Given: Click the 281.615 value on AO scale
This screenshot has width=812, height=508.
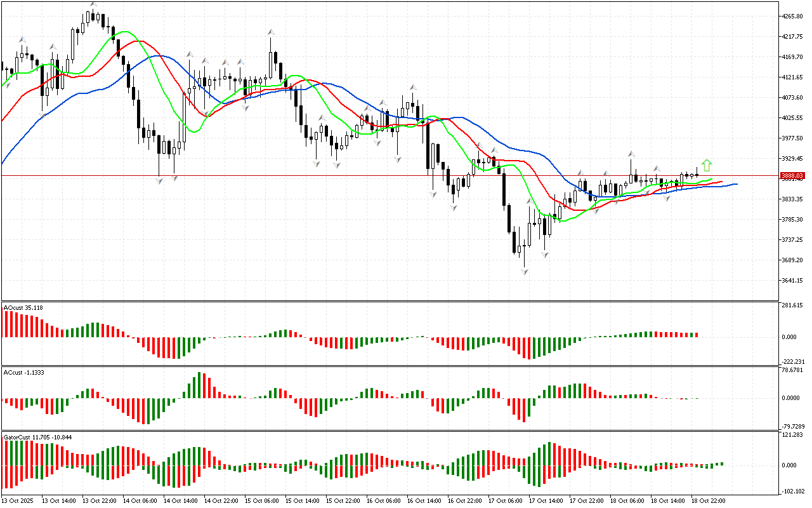Looking at the screenshot, I should (x=793, y=305).
